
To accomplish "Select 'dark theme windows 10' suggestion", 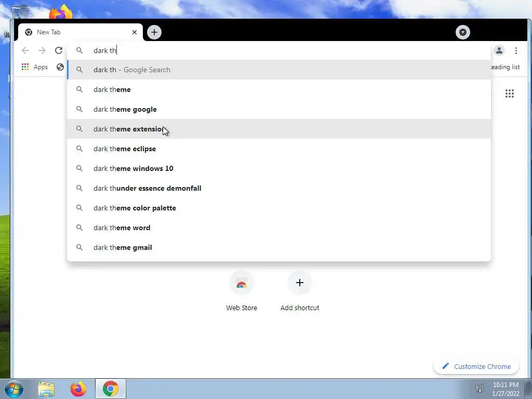I will pos(279,168).
